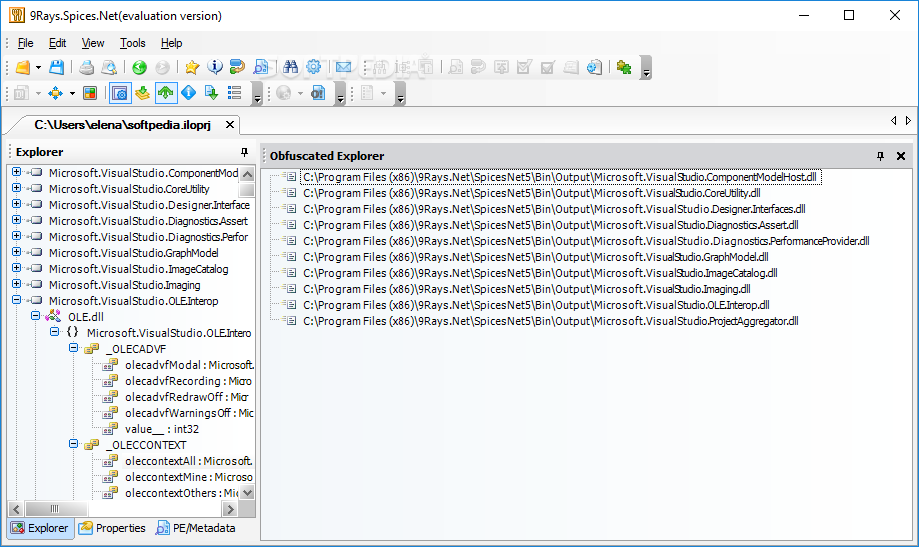Select 'value__ : int32' tree item
Viewport: 919px width, 547px height.
click(x=162, y=429)
